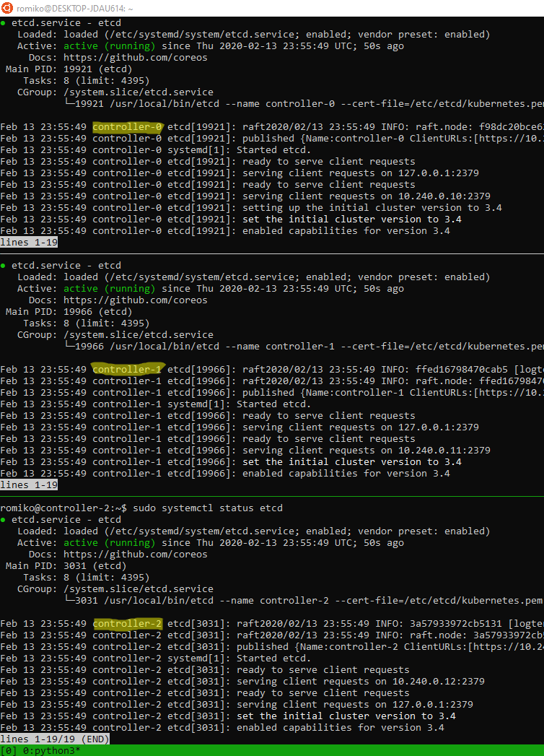Image resolution: width=544 pixels, height=756 pixels.
Task: Click the CGroup process line with --name controller-1
Action: point(304,346)
